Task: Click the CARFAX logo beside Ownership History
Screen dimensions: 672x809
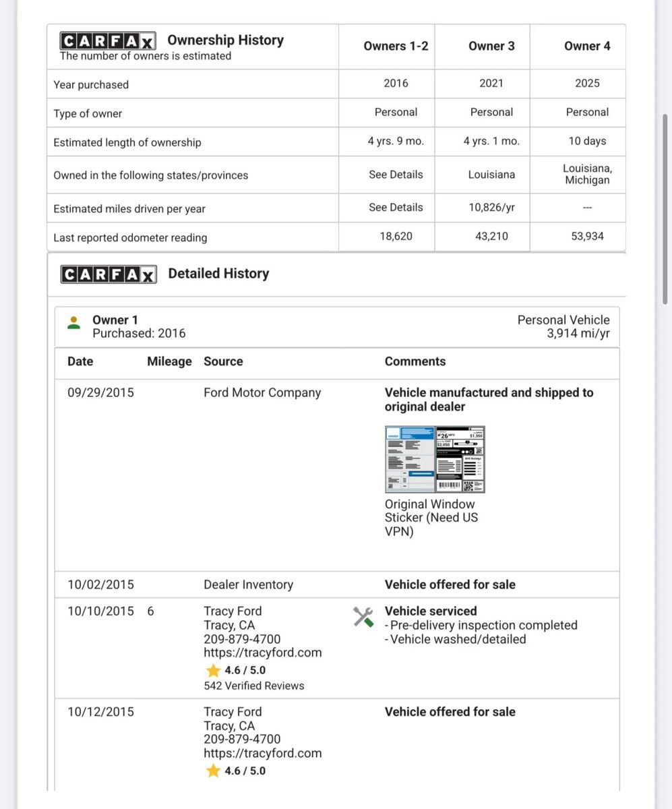Action: tap(108, 40)
